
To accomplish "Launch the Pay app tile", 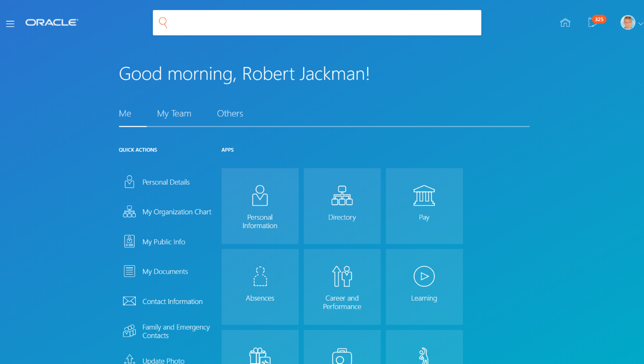I will pos(424,206).
